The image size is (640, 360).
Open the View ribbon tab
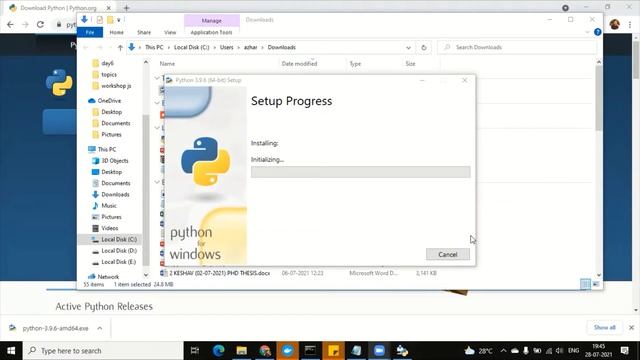point(170,32)
